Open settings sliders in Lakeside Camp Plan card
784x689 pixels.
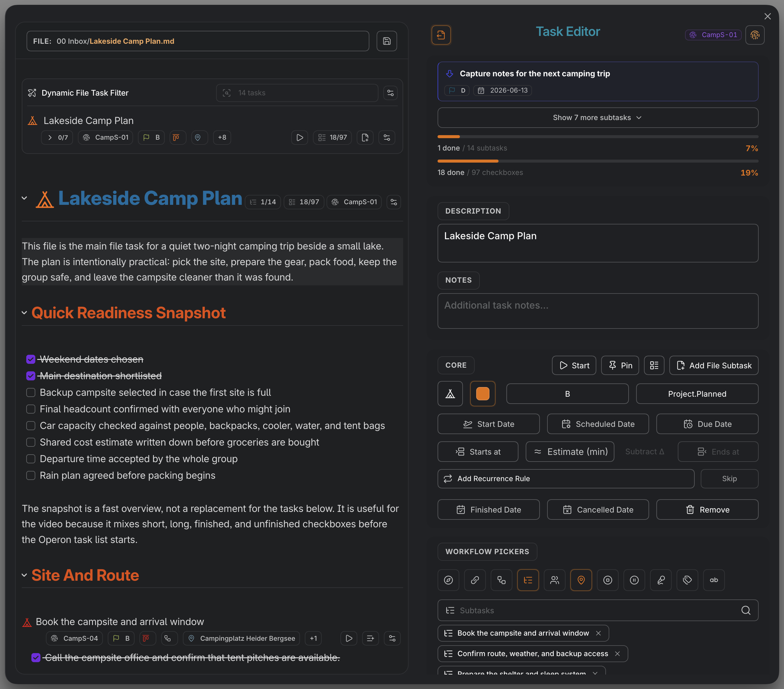coord(387,137)
